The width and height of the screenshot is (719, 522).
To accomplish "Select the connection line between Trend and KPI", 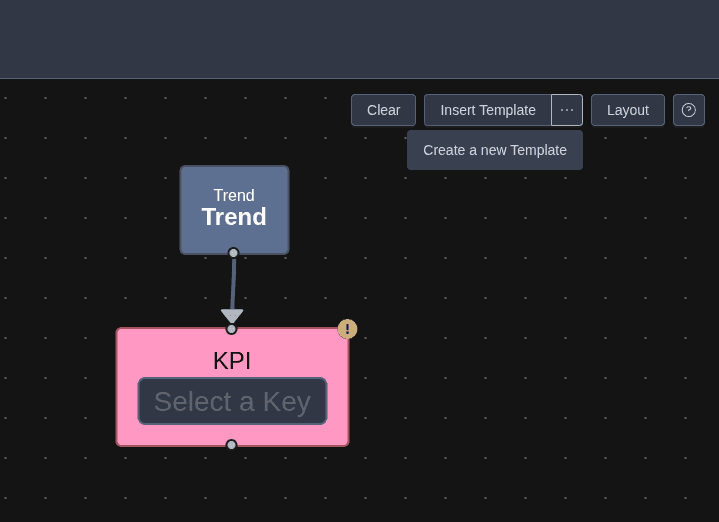I will click(233, 283).
